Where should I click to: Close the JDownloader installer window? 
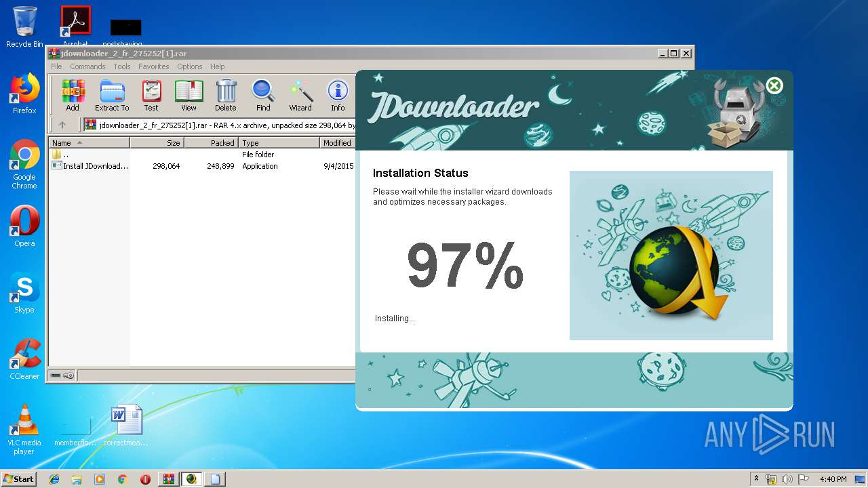tap(774, 85)
